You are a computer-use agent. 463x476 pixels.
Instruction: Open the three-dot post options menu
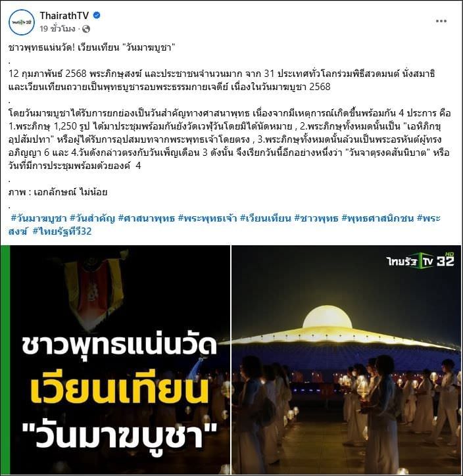click(x=441, y=21)
